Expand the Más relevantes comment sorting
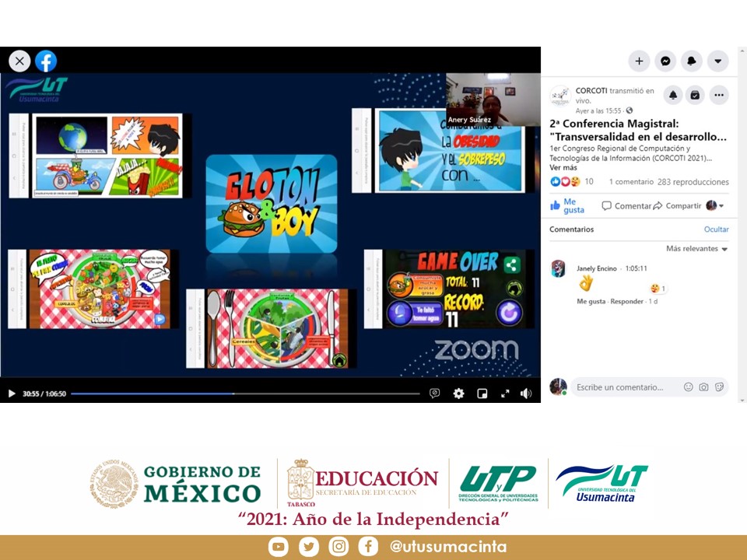The image size is (747, 560). pos(696,249)
